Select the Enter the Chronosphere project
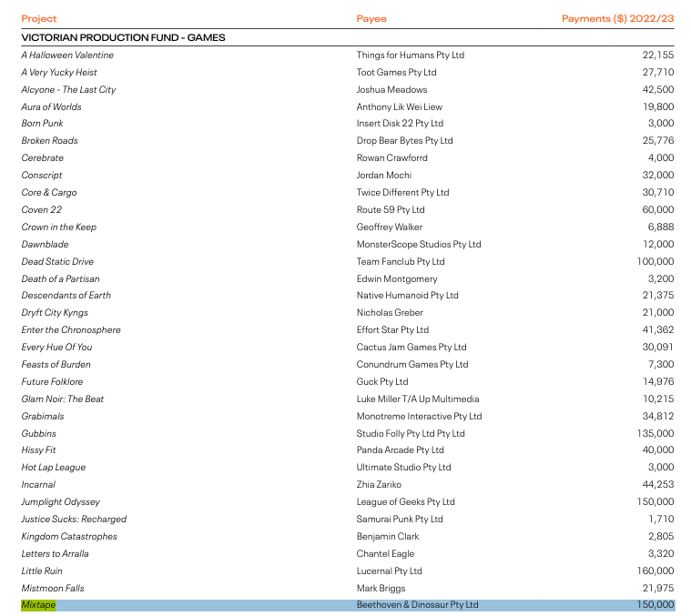 pos(71,329)
